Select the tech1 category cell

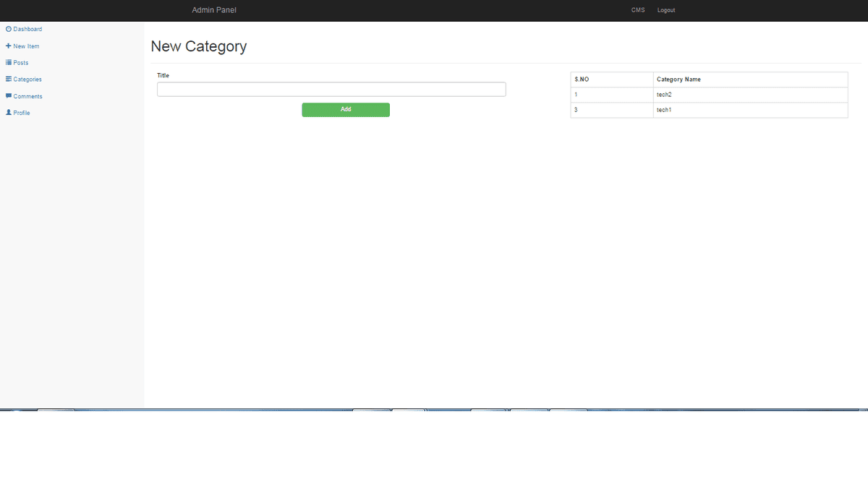[x=664, y=110]
